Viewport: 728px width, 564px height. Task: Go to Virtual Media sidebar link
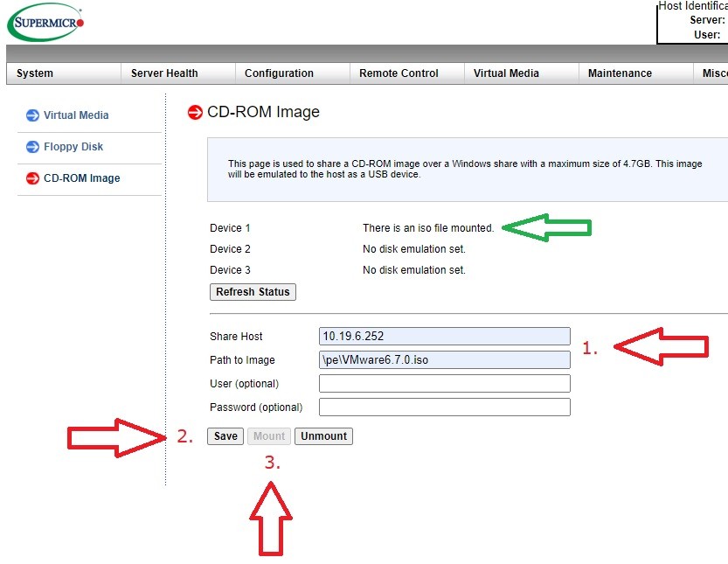click(x=76, y=115)
